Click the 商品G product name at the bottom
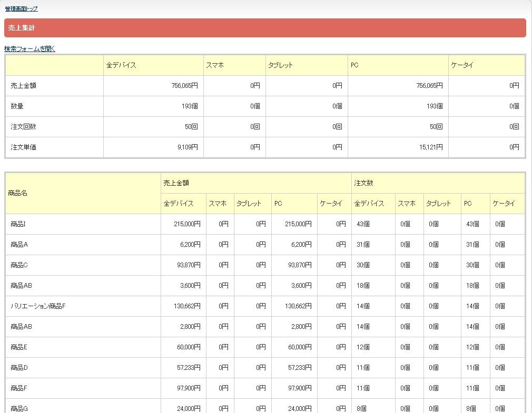The height and width of the screenshot is (413, 532). point(19,408)
